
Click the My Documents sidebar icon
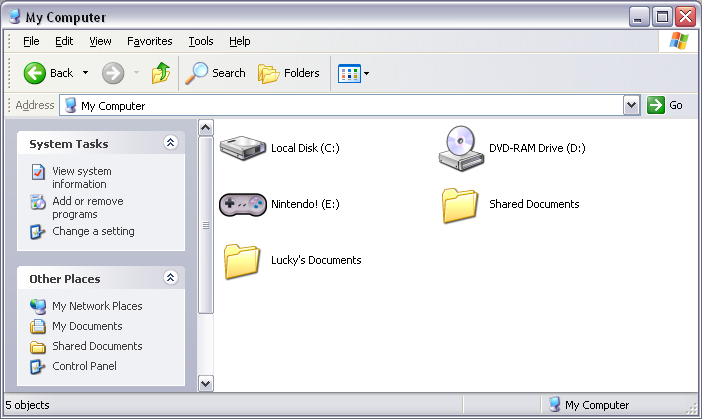coord(38,326)
